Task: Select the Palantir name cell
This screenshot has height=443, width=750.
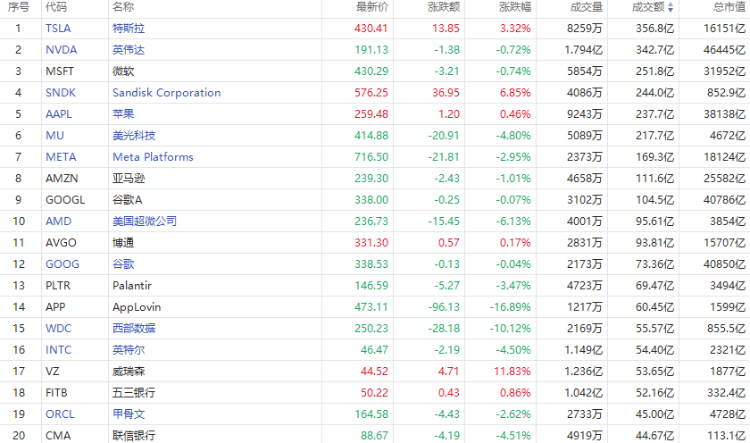Action: pos(132,286)
